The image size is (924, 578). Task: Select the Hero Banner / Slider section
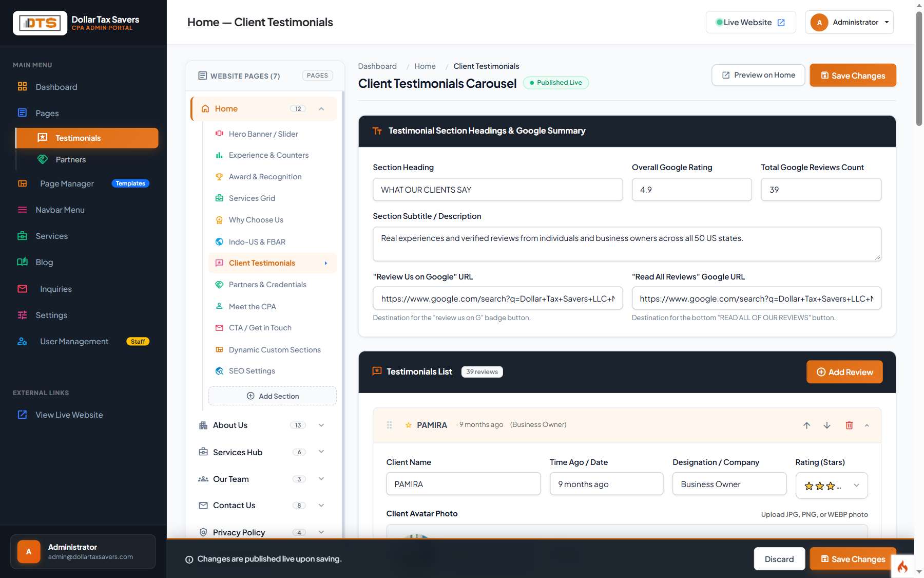coord(273,134)
